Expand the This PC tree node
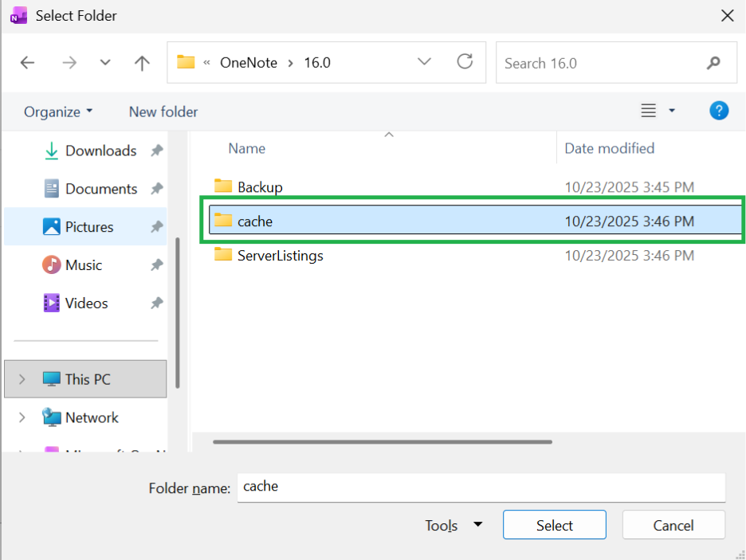Screen dimensions: 746x560 (x=22, y=379)
